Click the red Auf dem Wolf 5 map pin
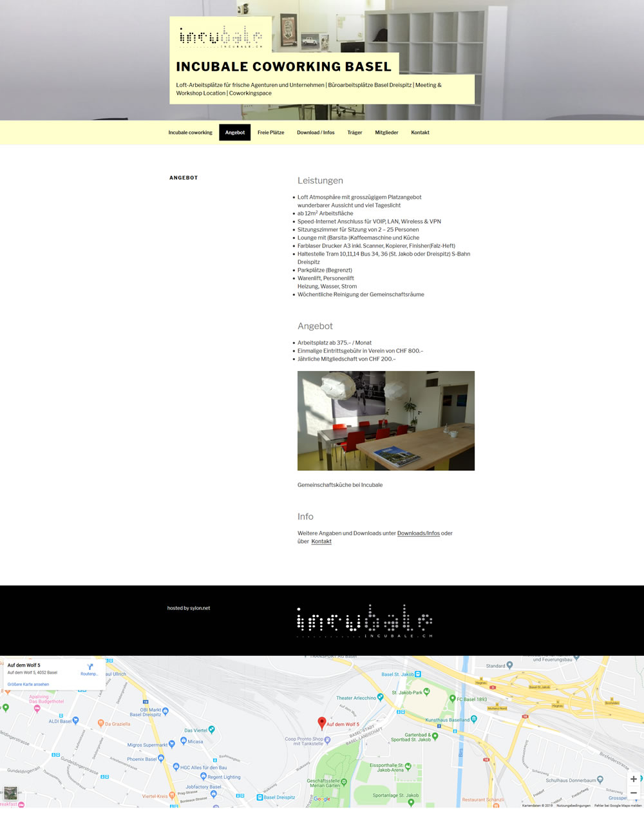The height and width of the screenshot is (818, 644). (322, 723)
